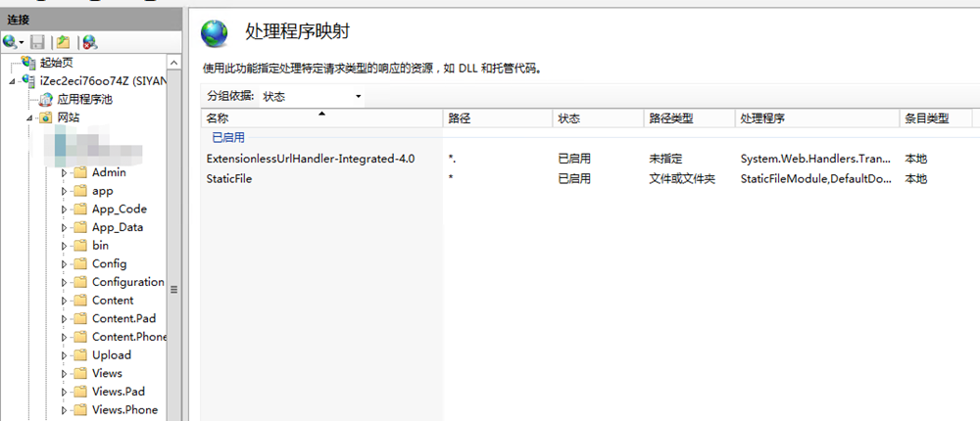Screen dimensions: 980x421
Task: Click the 处理程序映射 globe icon
Action: (215, 33)
